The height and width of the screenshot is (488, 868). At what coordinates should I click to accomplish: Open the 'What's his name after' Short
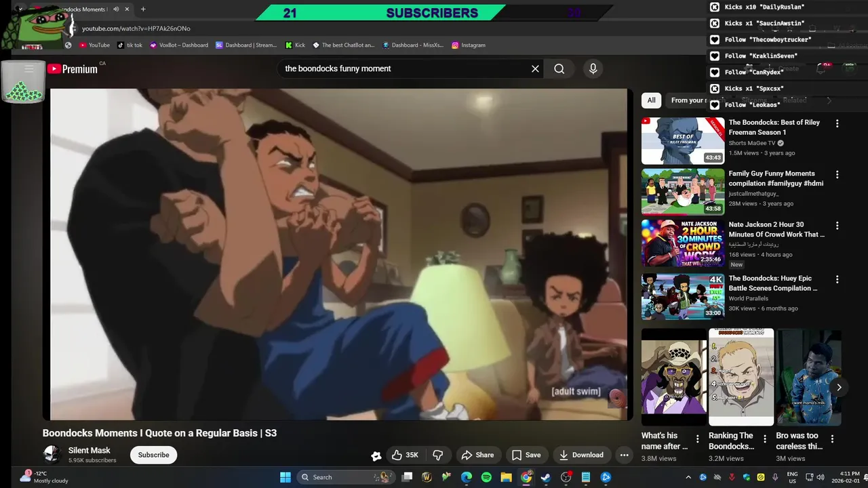coord(673,377)
